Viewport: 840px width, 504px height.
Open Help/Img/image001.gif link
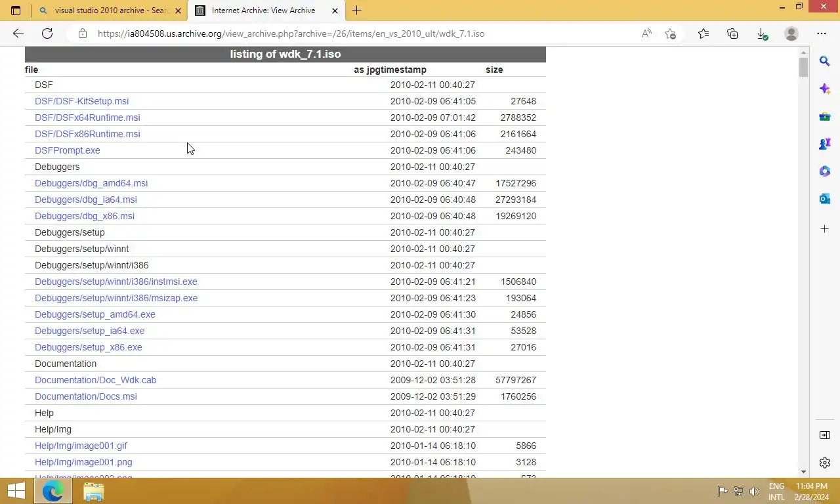[x=81, y=446]
